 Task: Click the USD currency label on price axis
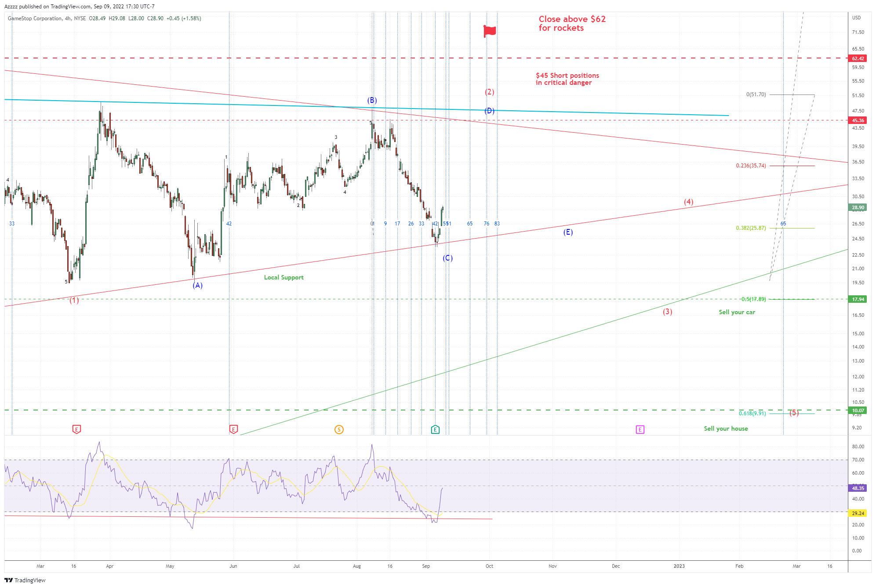pos(857,18)
